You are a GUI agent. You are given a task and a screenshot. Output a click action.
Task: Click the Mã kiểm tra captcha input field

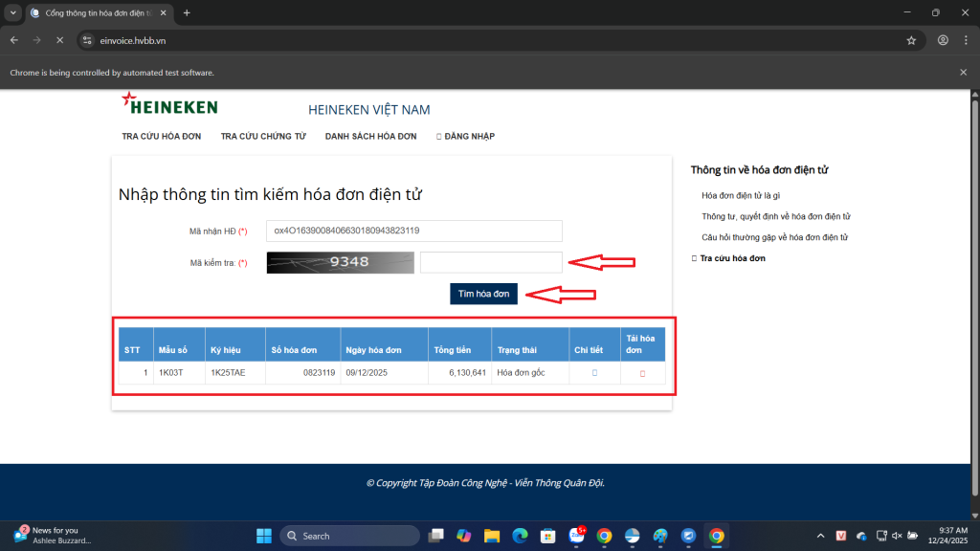point(491,262)
